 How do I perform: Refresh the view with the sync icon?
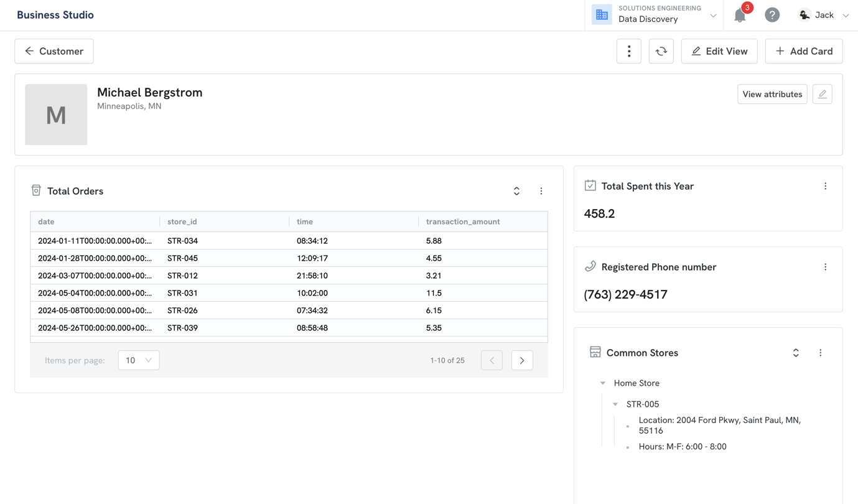[661, 51]
